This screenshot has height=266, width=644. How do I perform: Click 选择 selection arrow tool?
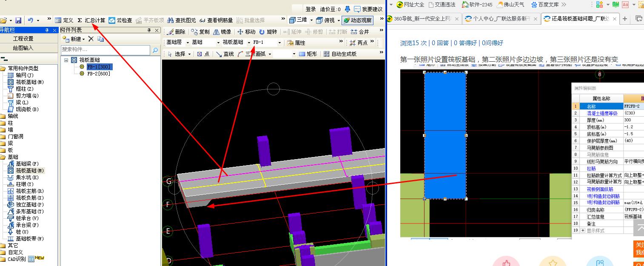point(177,54)
